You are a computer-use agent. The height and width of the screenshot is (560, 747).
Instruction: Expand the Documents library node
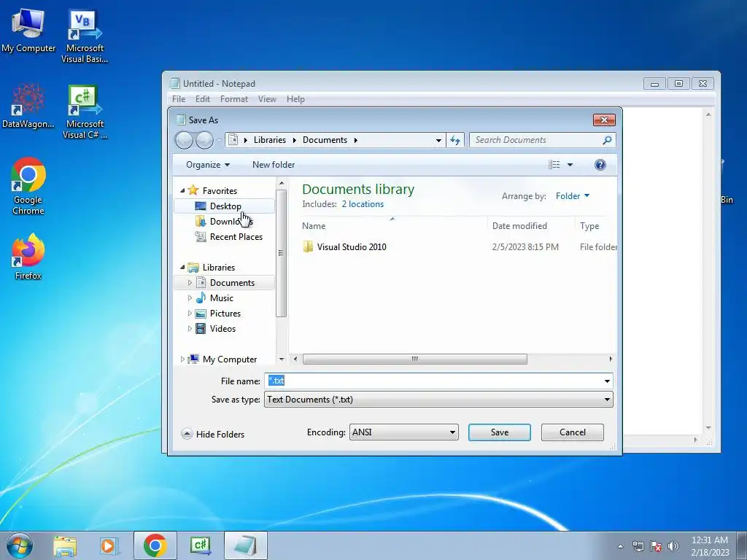(x=190, y=283)
